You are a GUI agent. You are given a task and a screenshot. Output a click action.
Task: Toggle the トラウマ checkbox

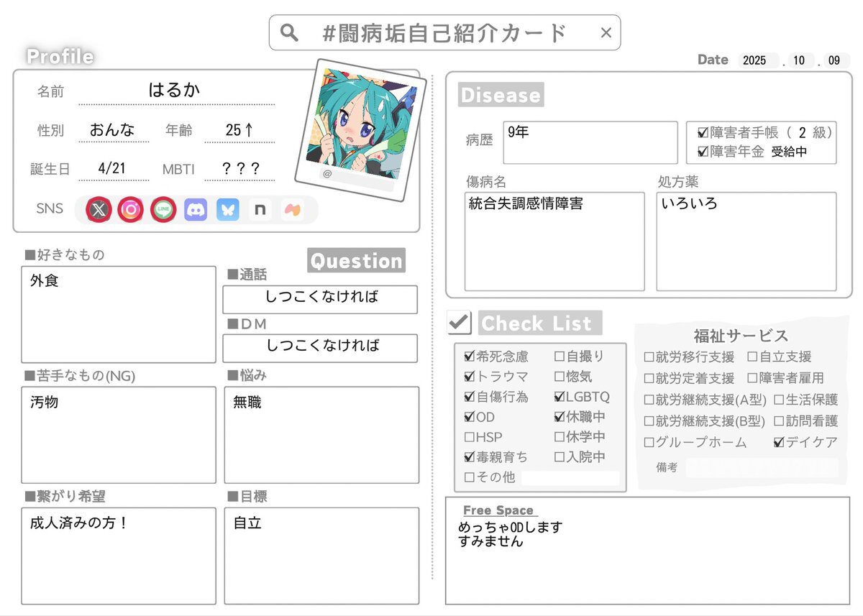click(x=470, y=376)
